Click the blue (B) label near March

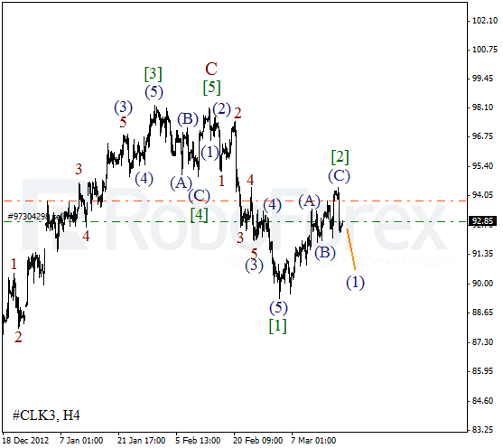(x=325, y=252)
